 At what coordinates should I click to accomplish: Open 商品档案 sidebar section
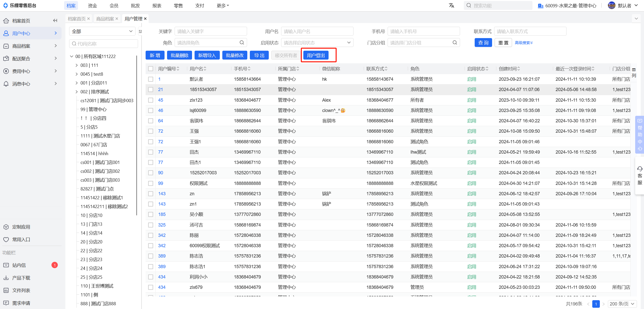pyautogui.click(x=31, y=46)
